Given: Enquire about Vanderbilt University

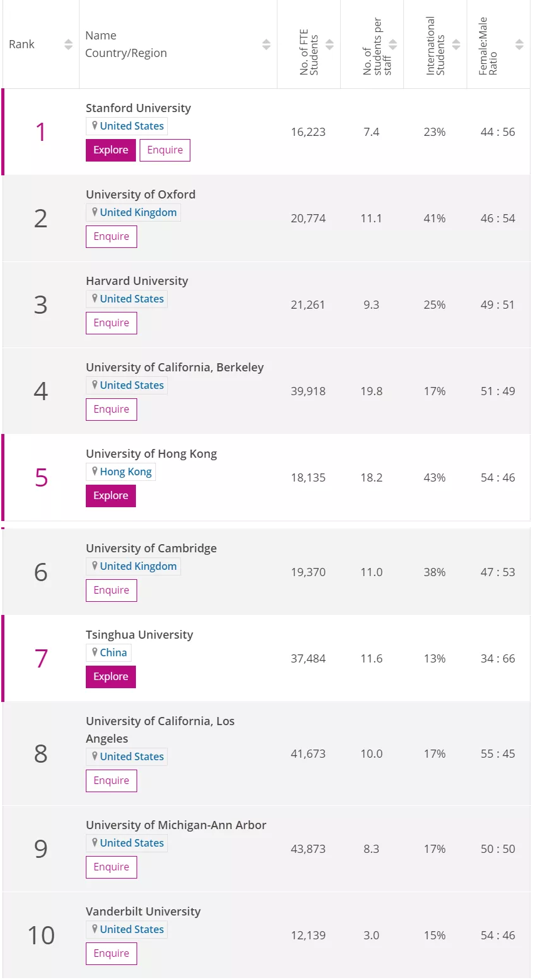Looking at the screenshot, I should pos(111,954).
